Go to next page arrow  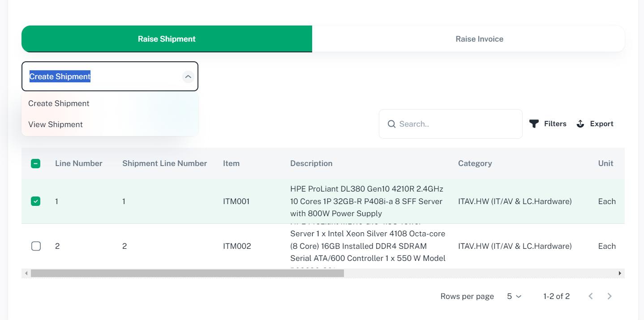click(x=610, y=296)
